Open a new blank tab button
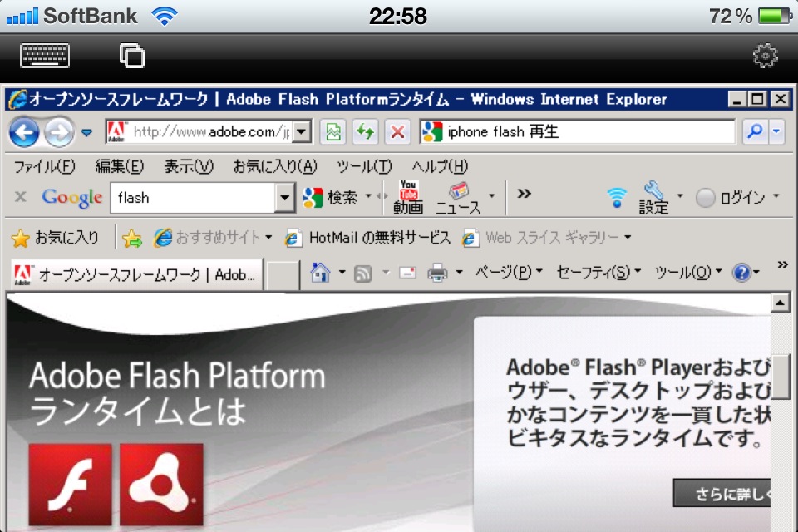This screenshot has width=798, height=532. (282, 275)
